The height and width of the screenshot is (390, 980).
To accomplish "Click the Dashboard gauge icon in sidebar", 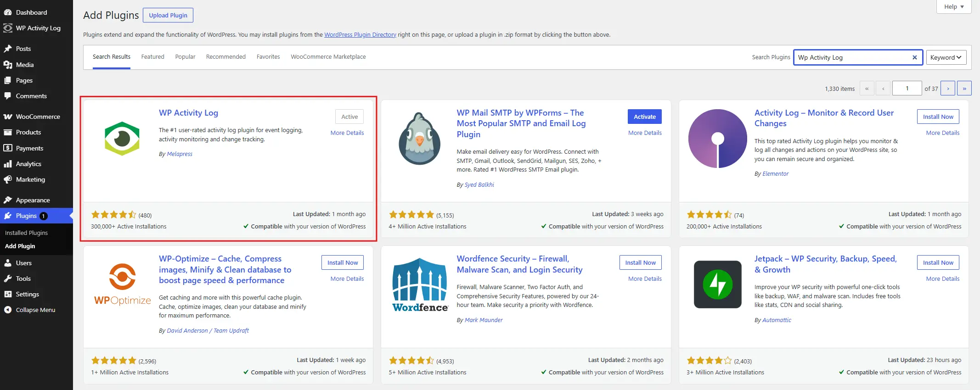I will pos(8,12).
